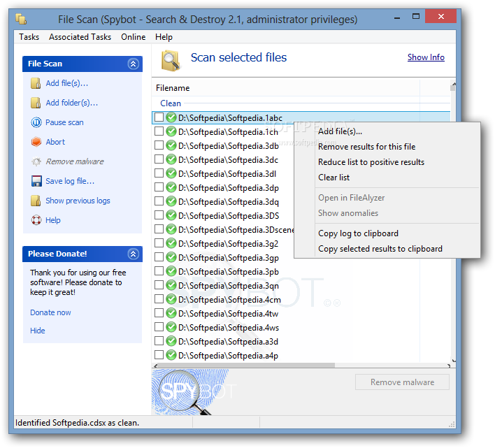Viewport: 495px width, 448px height.
Task: Click green check icon for Softpedia.1abc
Action: [x=171, y=117]
